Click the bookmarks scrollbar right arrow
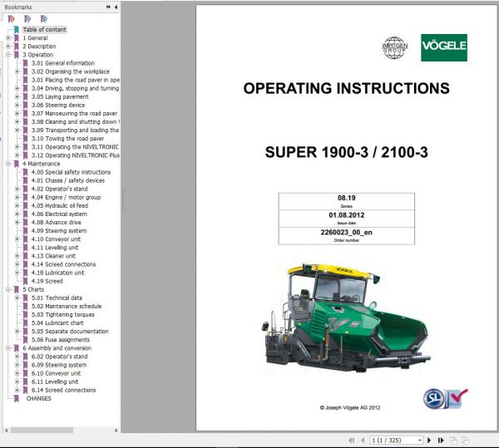 [116, 431]
